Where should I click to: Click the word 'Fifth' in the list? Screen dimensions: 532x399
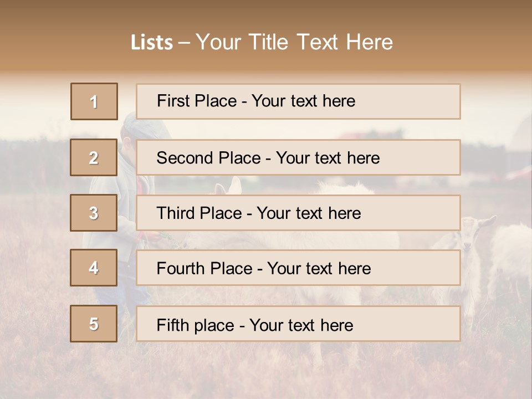pyautogui.click(x=173, y=325)
